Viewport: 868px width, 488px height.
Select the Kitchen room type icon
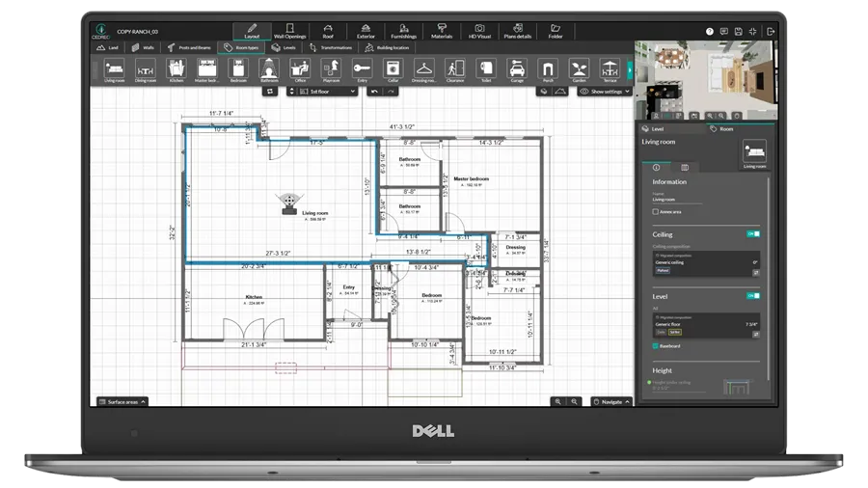click(176, 70)
